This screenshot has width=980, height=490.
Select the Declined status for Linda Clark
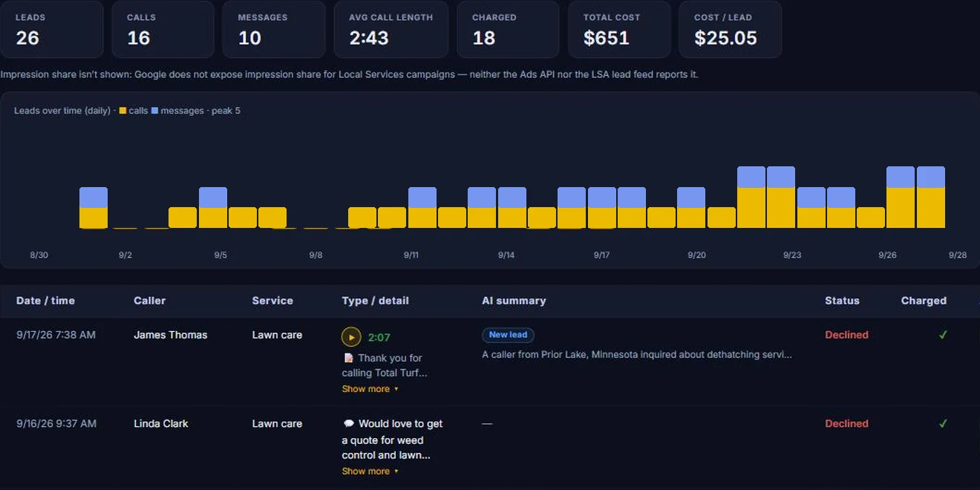846,424
